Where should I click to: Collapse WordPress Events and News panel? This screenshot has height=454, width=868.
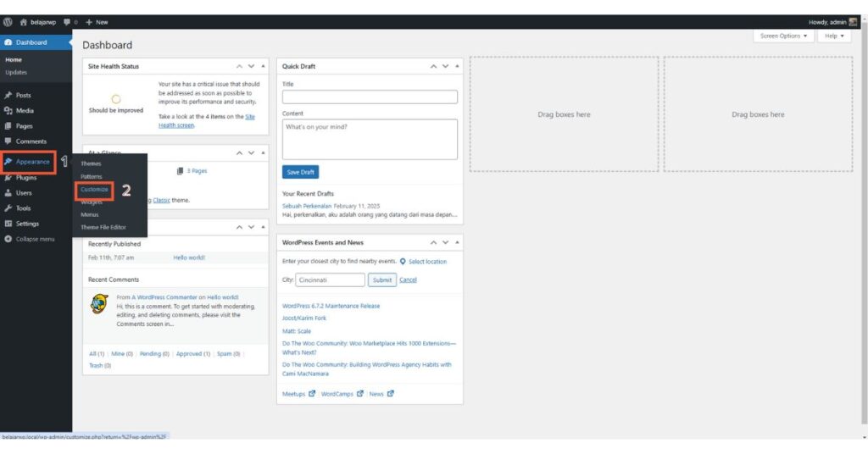[x=457, y=242]
